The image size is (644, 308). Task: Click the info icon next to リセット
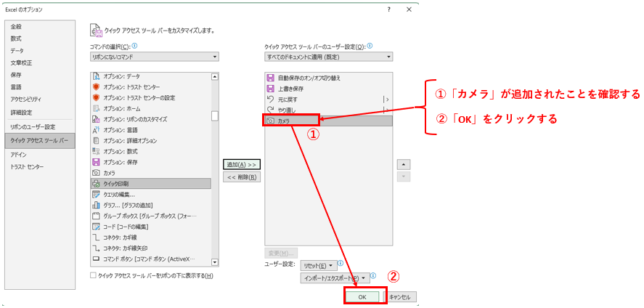point(341,263)
